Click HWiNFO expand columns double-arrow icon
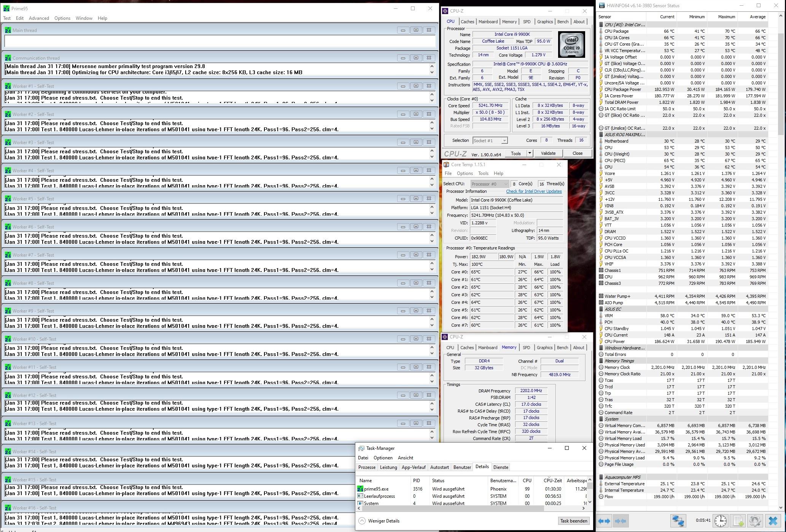 [604, 521]
